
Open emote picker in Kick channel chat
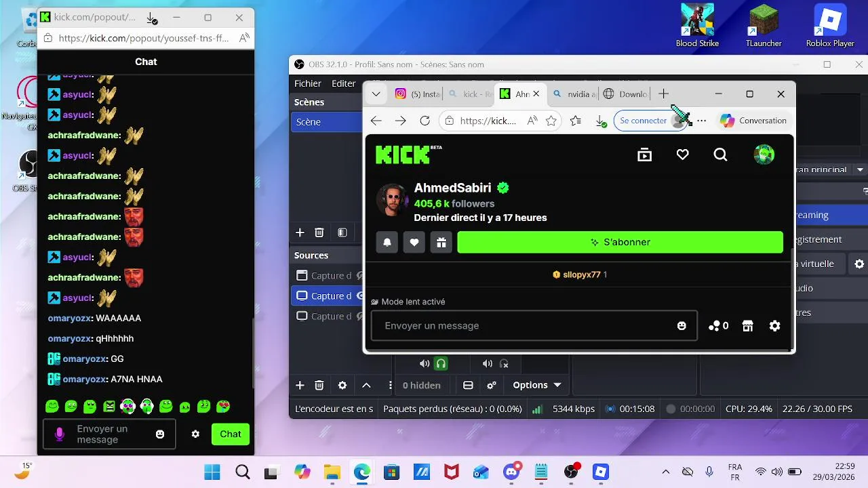coord(682,326)
